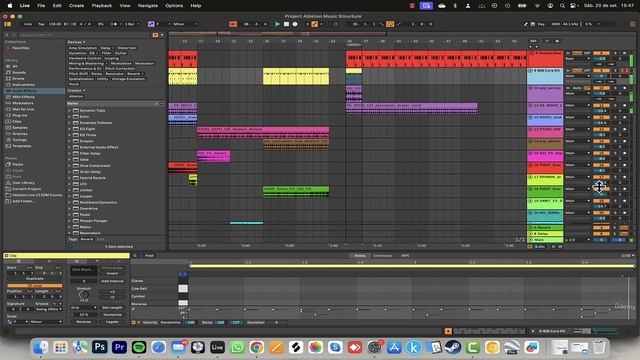This screenshot has height=360, width=640.
Task: Open the Playback menu
Action: 102,6
